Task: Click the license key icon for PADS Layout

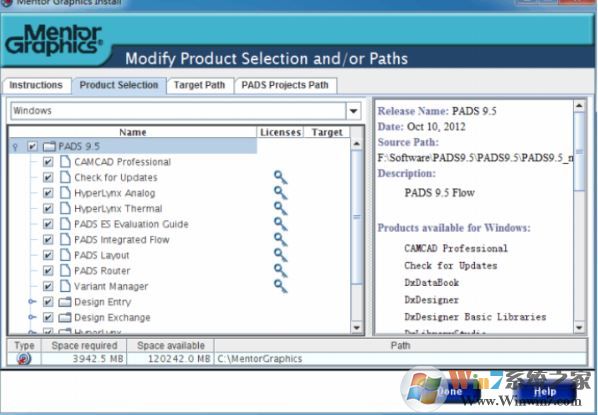Action: pyautogui.click(x=280, y=255)
